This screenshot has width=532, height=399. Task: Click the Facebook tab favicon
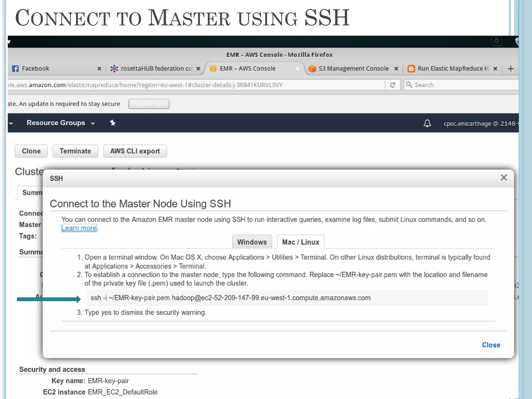pos(15,69)
